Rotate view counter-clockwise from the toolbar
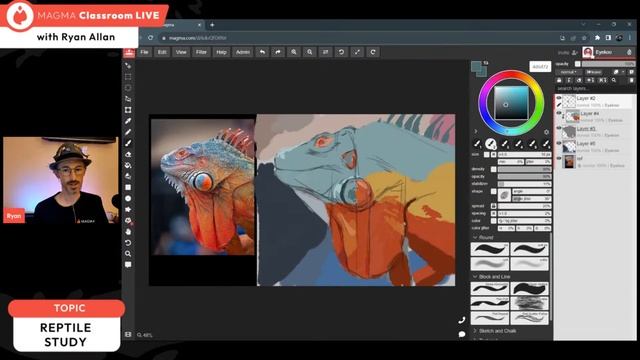Image resolution: width=640 pixels, height=360 pixels. [341, 52]
